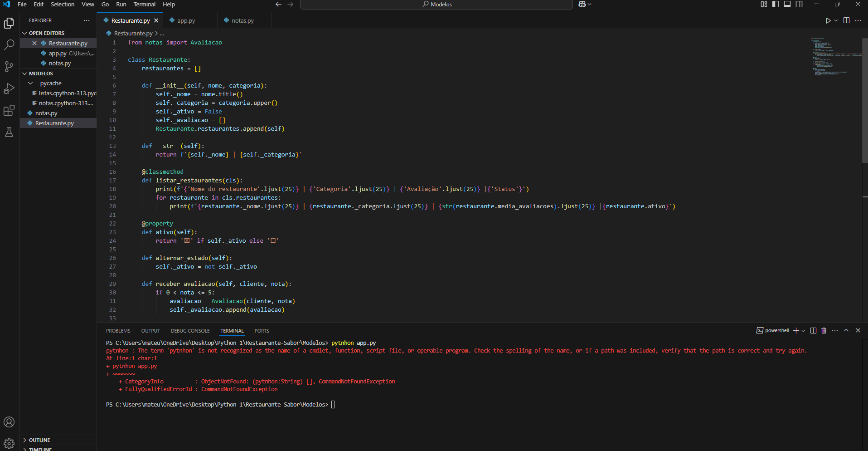The width and height of the screenshot is (868, 451).
Task: Split the editor to the right
Action: [846, 20]
